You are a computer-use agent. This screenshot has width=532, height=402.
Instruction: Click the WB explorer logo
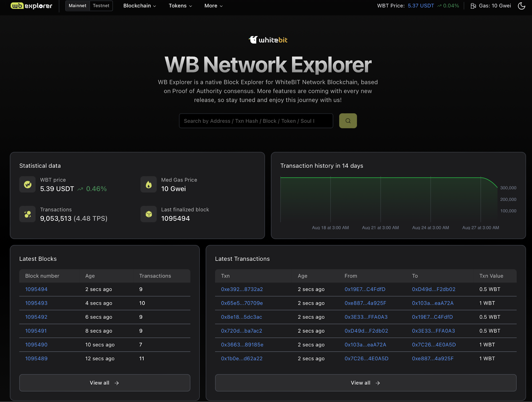pos(31,6)
